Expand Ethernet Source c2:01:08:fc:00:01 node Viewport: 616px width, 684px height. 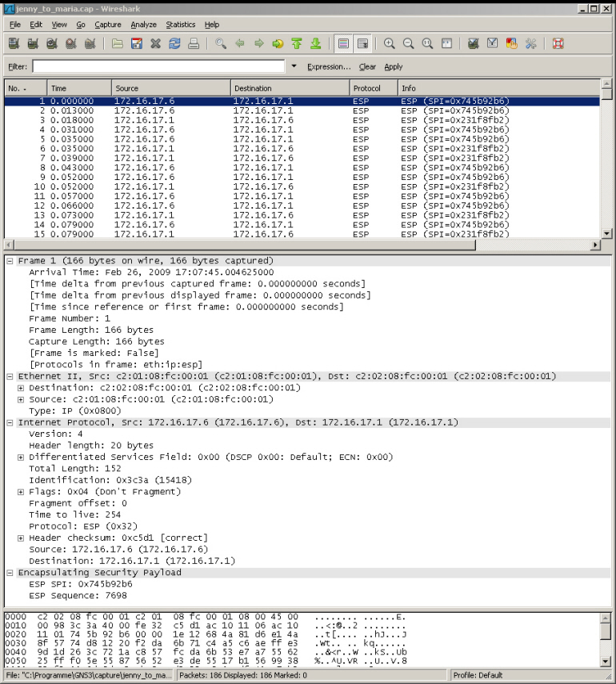(x=21, y=399)
